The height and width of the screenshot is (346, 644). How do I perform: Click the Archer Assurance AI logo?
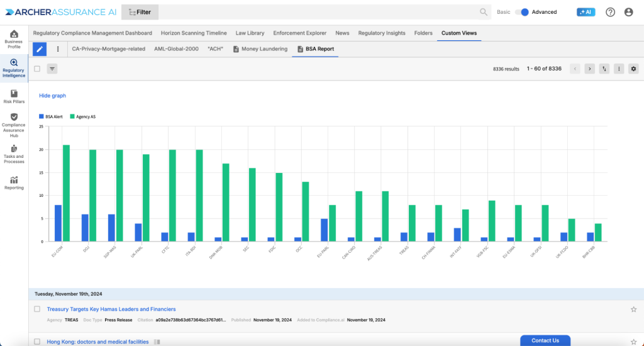click(61, 12)
